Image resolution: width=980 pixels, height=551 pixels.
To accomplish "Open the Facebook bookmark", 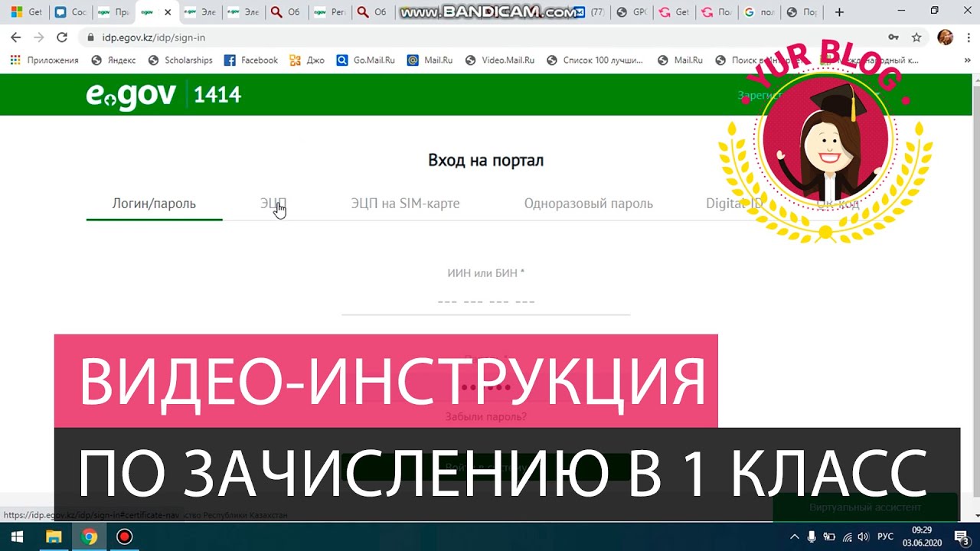I will (251, 60).
